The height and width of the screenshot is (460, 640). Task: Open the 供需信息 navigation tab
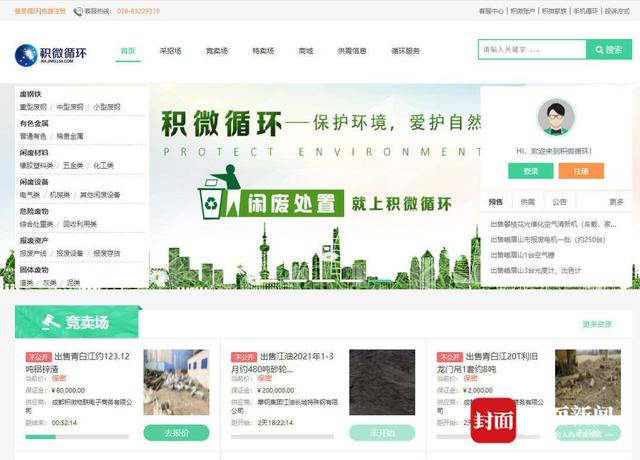(x=352, y=51)
